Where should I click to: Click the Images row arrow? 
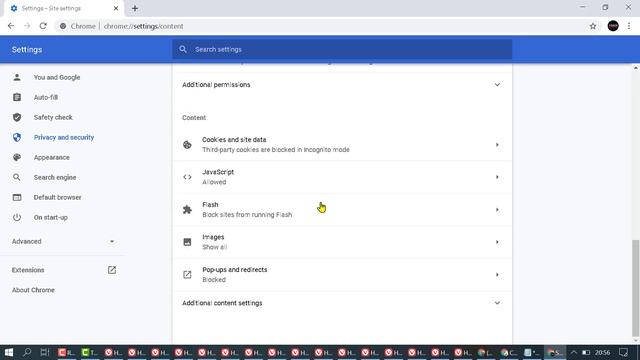pos(497,242)
